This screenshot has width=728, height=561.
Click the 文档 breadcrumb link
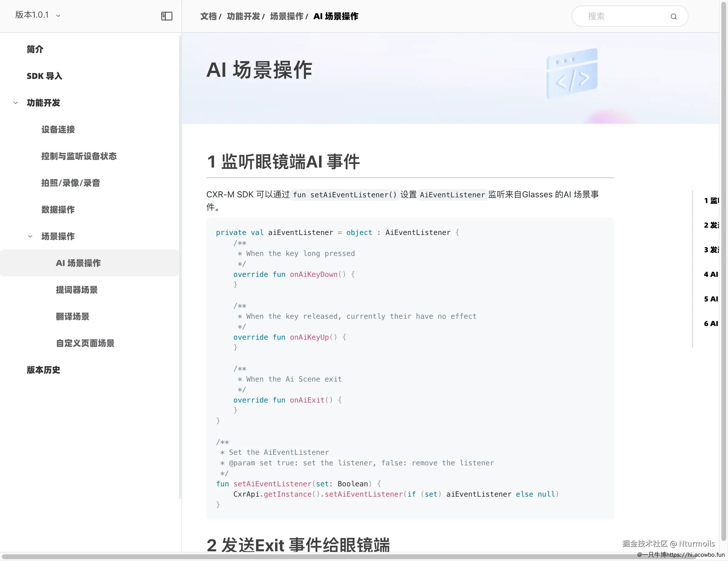click(208, 16)
